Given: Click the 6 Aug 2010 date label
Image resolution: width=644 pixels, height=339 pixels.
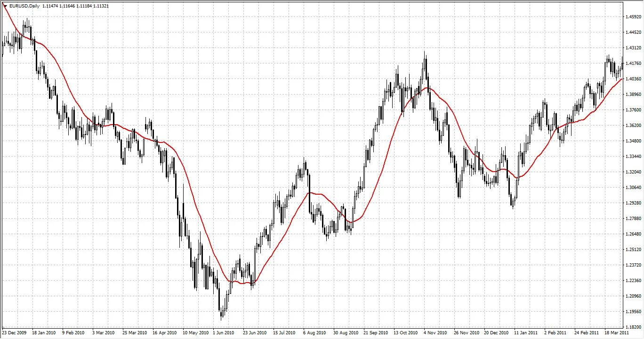Looking at the screenshot, I should pyautogui.click(x=314, y=333).
